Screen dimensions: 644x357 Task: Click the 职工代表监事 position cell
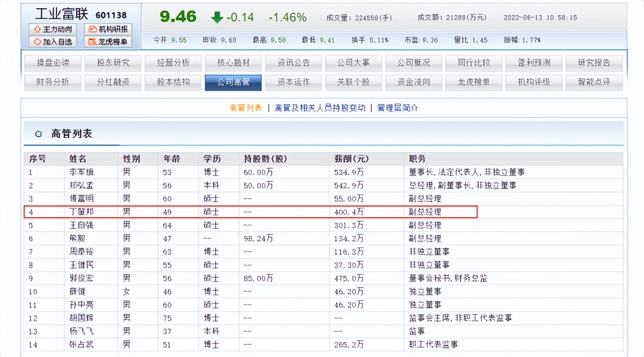click(x=433, y=345)
